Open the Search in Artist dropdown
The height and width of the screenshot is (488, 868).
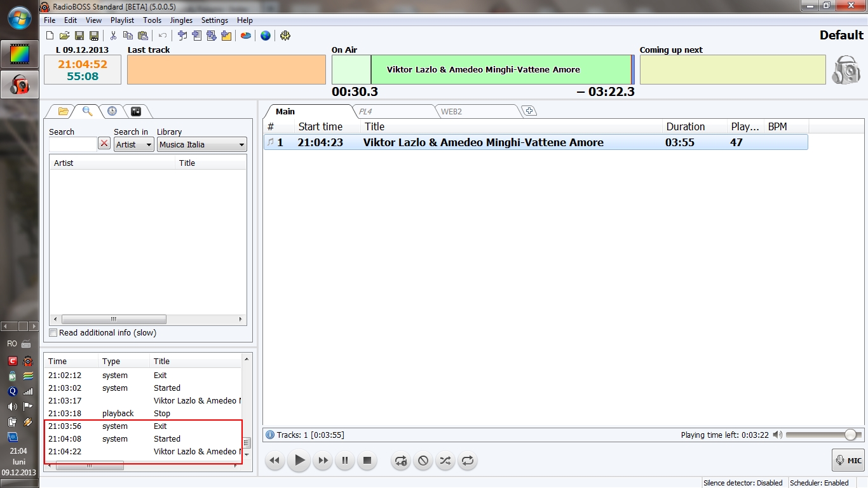[134, 144]
